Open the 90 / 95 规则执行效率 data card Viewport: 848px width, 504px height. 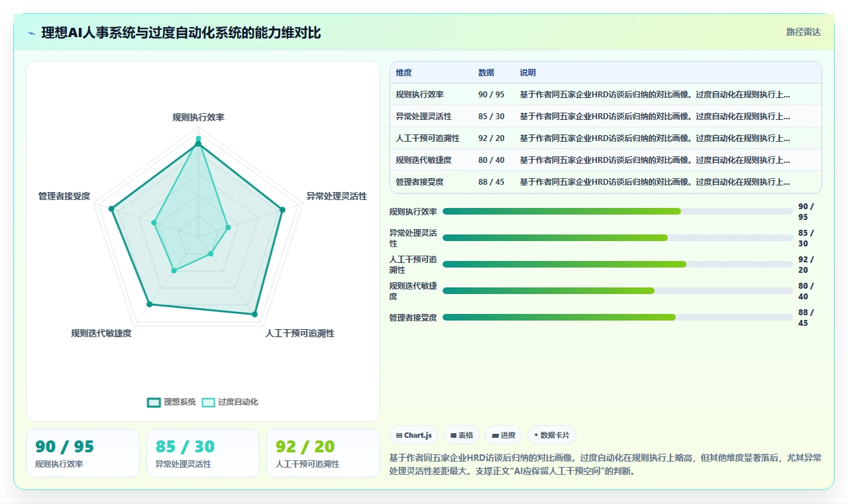tap(83, 453)
